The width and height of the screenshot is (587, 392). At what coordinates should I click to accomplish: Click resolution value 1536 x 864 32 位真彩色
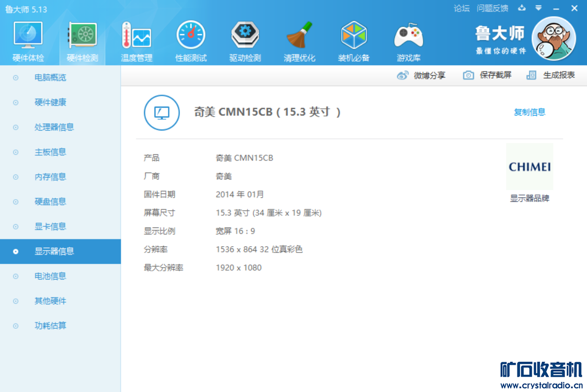tap(259, 249)
